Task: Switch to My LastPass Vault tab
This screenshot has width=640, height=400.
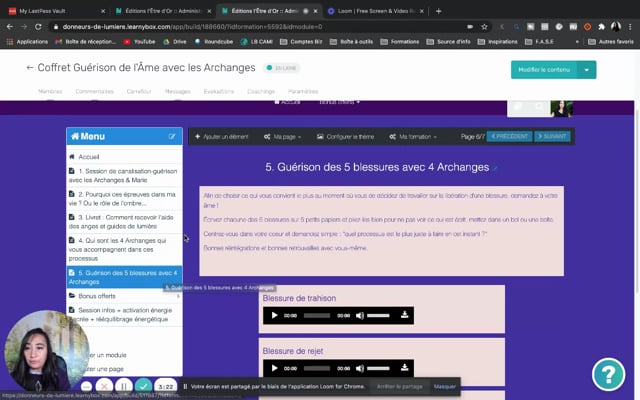Action: [x=55, y=11]
